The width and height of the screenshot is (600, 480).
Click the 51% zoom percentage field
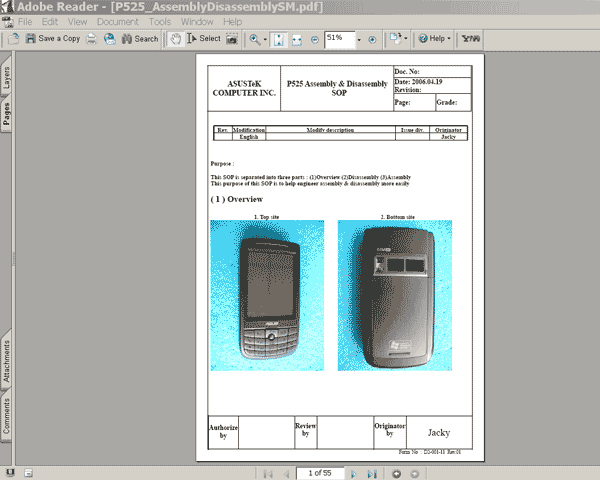(x=339, y=39)
